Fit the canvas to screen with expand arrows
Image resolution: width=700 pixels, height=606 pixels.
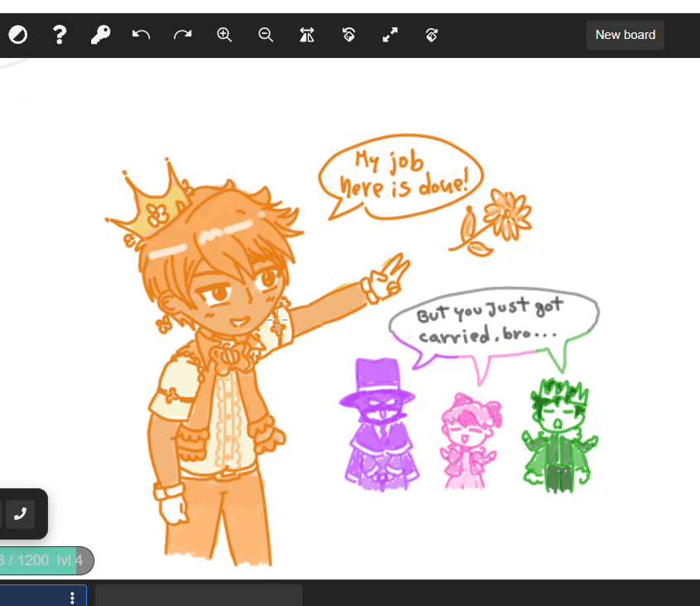pos(389,35)
